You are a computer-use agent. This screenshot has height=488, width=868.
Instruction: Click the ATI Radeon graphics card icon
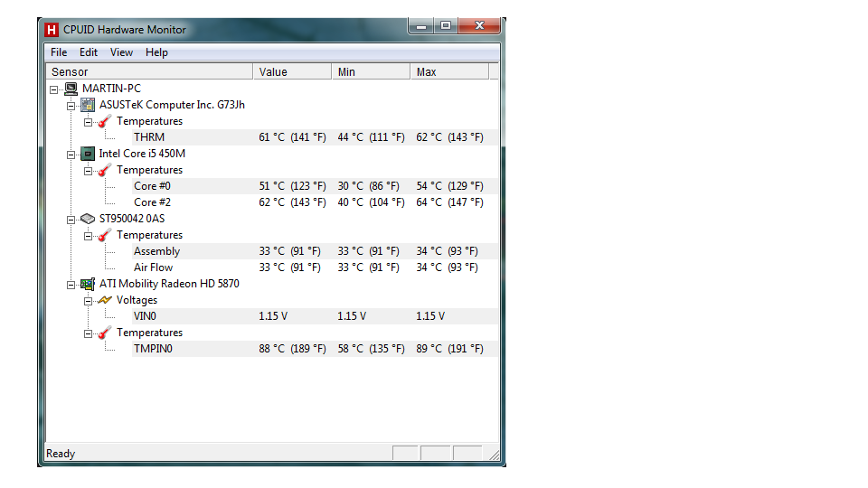pyautogui.click(x=88, y=284)
